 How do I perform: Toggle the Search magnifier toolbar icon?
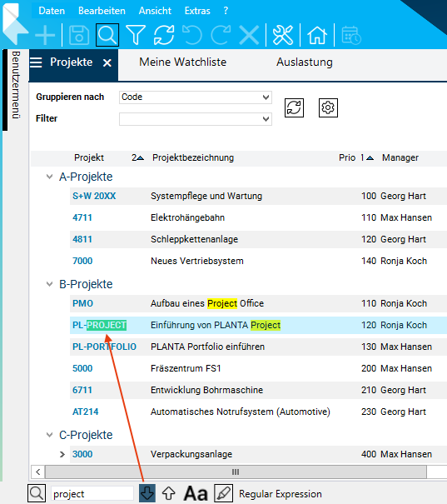click(107, 35)
